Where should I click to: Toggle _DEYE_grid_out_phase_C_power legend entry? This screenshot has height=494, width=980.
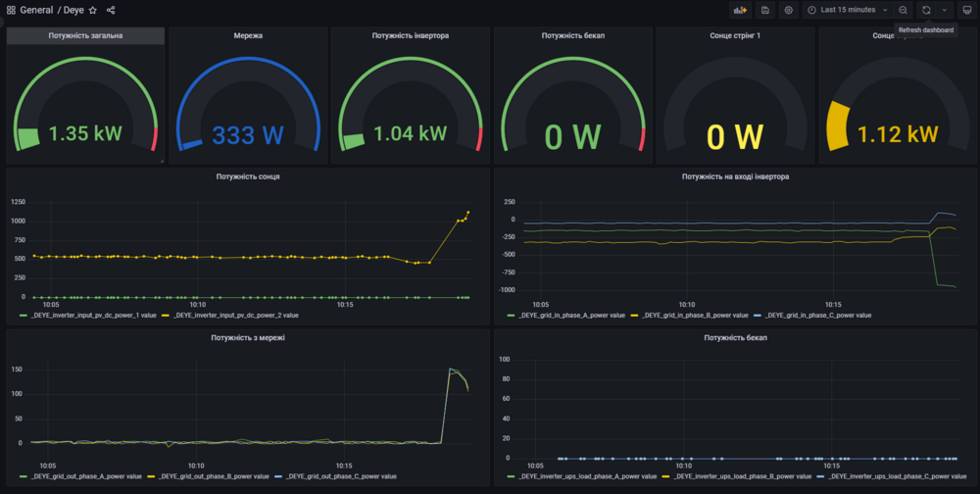[x=341, y=475]
